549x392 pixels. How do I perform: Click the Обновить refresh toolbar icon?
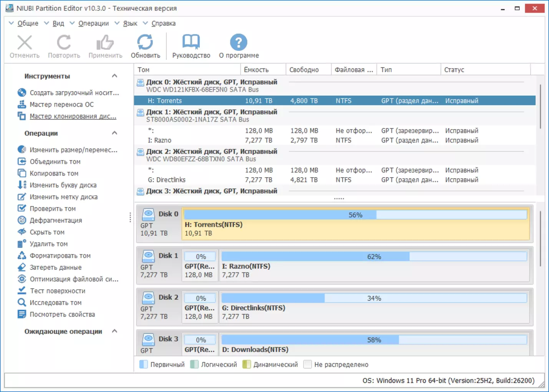145,43
